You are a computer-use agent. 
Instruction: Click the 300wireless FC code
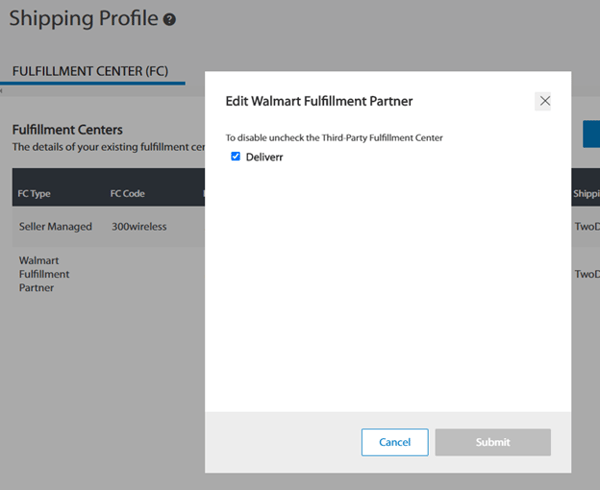[x=139, y=226]
